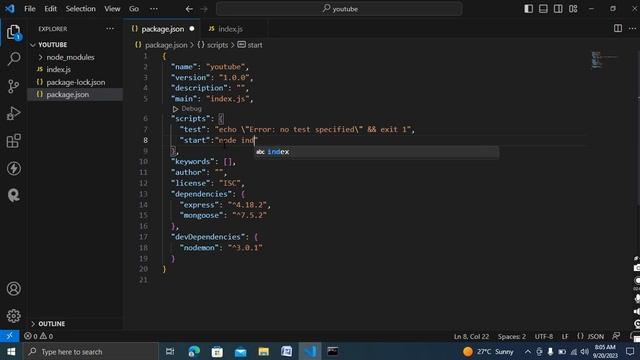This screenshot has height=360, width=640.
Task: Accept the index autocomplete suggestion
Action: 376,152
